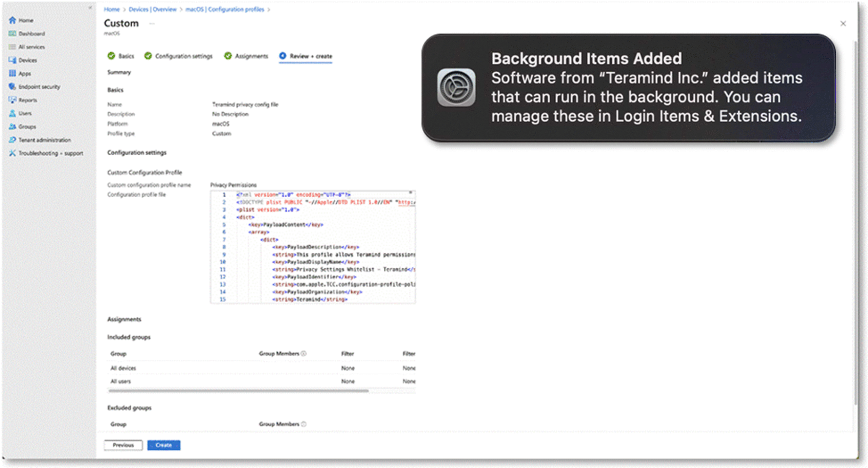Click the horizontal scrollbar under the groups table
The width and height of the screenshot is (868, 468).
tap(238, 391)
